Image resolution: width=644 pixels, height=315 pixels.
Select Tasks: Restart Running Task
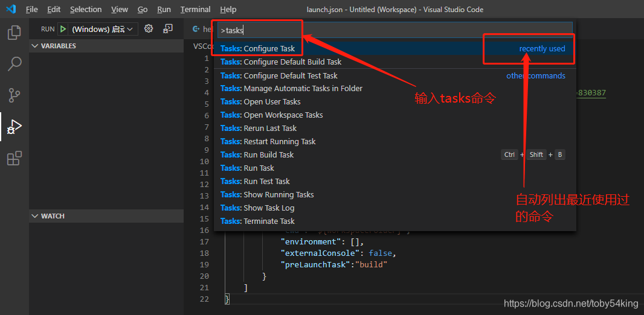tap(394, 141)
